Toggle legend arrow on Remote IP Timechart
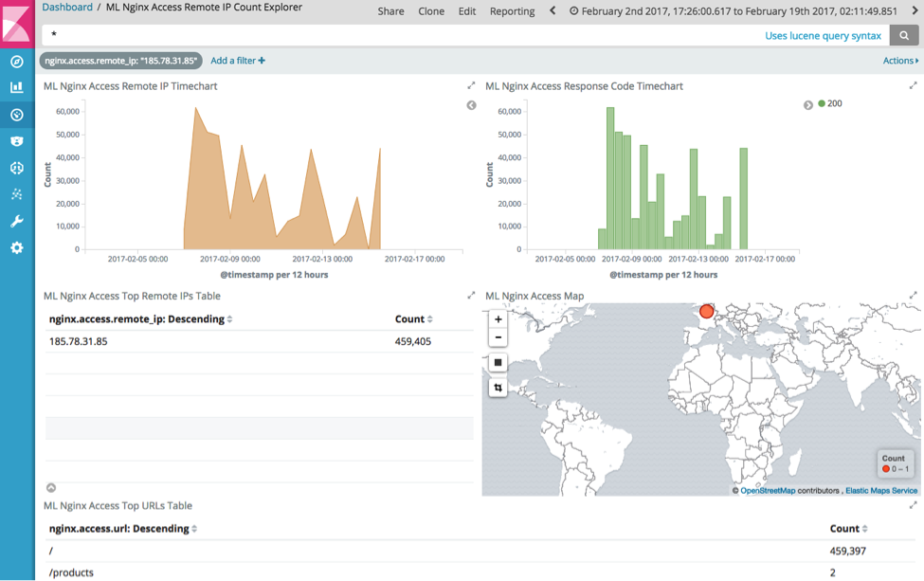The height and width of the screenshot is (581, 924). [471, 105]
